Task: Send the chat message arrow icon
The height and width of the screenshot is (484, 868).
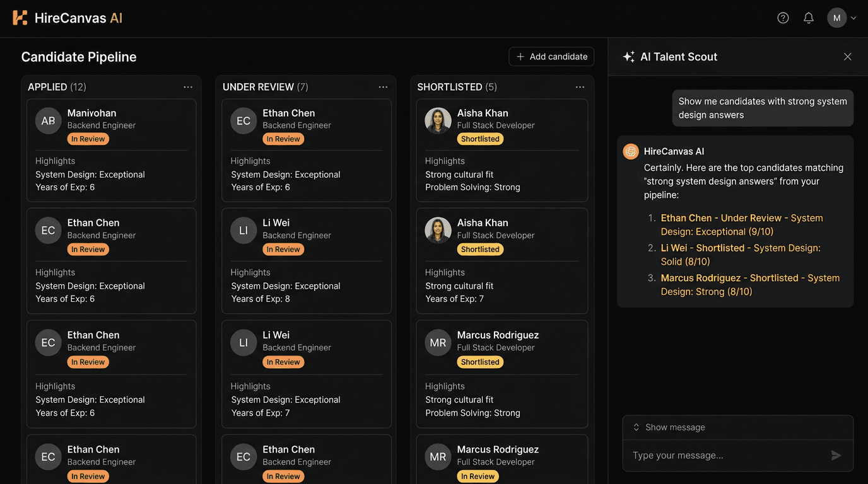Action: (836, 456)
